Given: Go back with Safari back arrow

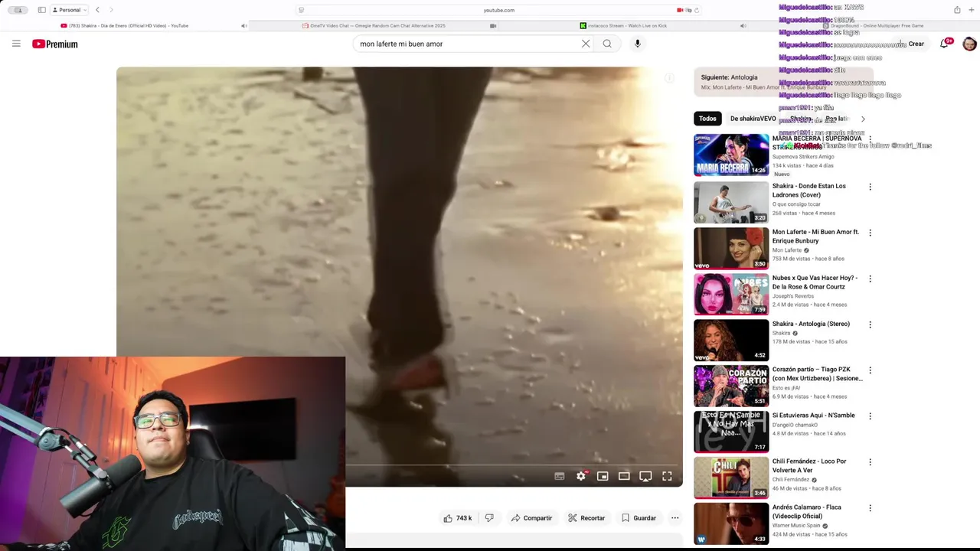Looking at the screenshot, I should click(x=97, y=10).
